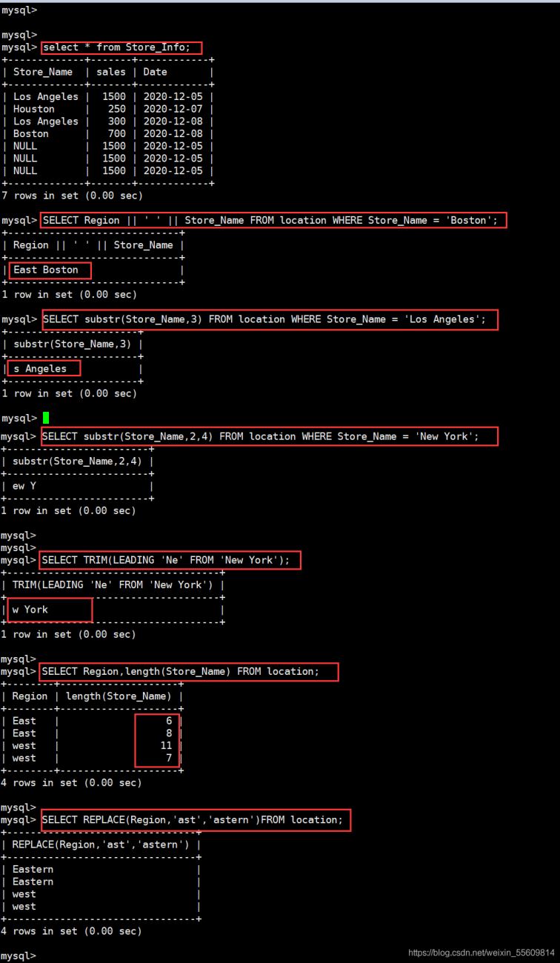Select the 'Region || ' ' || Store_Name' result header
Viewport: 560px width, 963px height.
click(93, 245)
